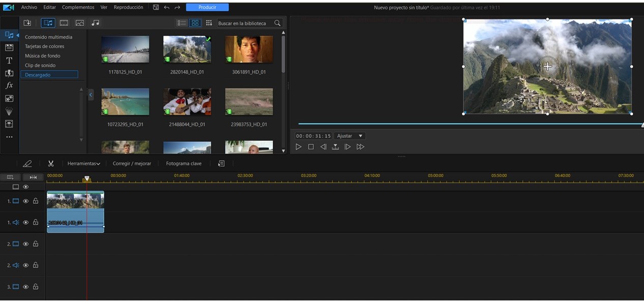The width and height of the screenshot is (644, 304).
Task: Open the Archivo menu
Action: click(29, 8)
